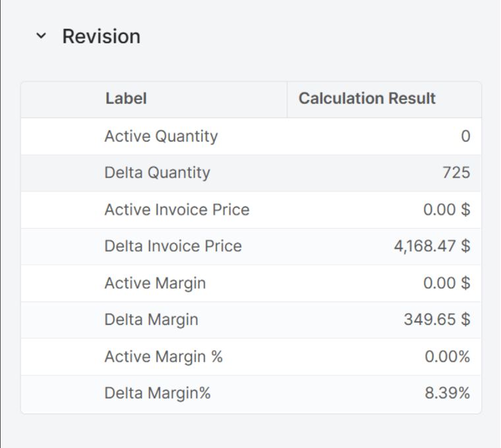
Task: Select the Delta Quantity label
Action: click(x=157, y=173)
